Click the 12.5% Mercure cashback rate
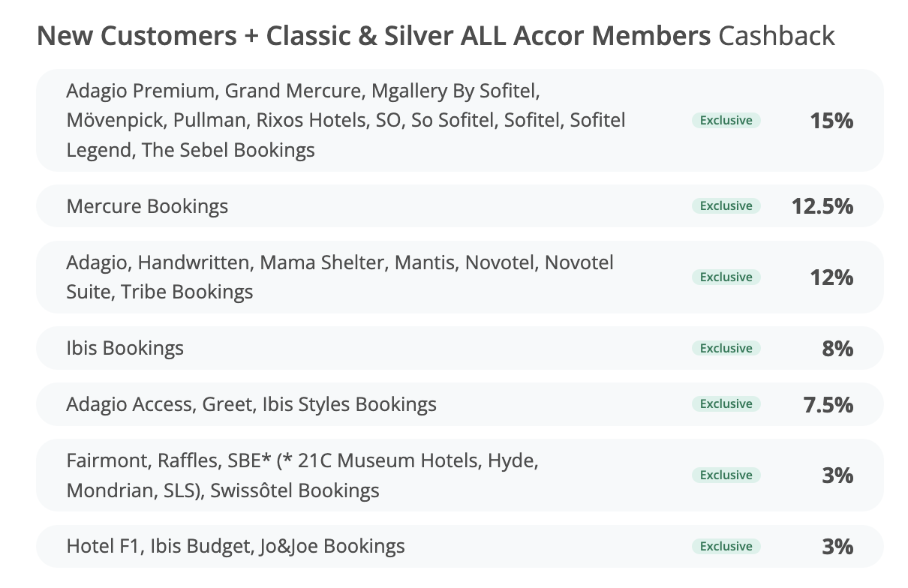Viewport: 908px width, 588px height. 822,206
